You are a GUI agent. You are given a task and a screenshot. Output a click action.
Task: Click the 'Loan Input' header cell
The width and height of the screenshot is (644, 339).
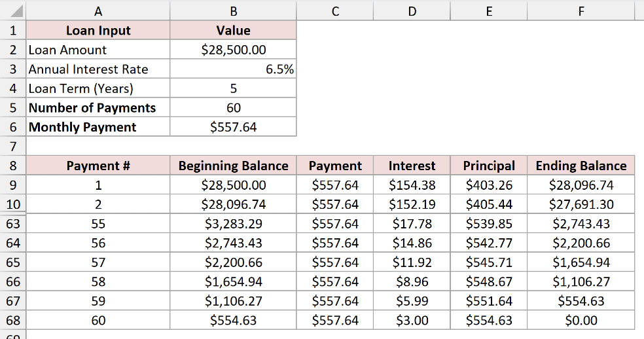pyautogui.click(x=98, y=30)
